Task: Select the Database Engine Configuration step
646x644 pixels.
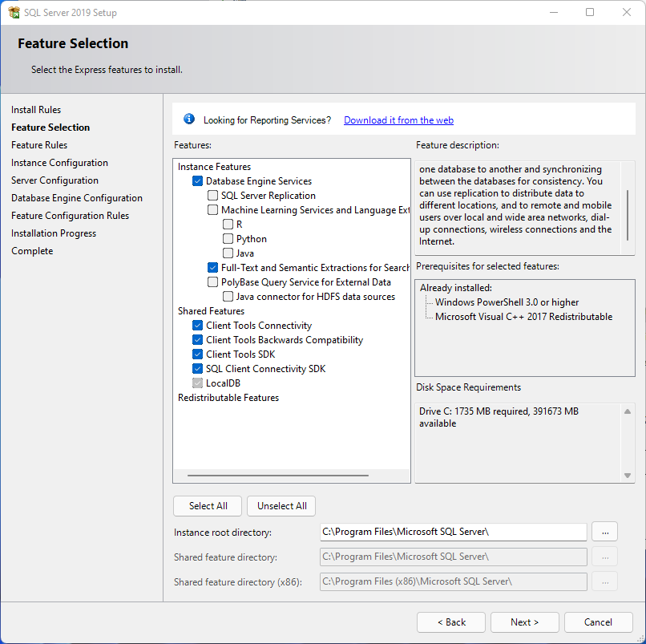Action: 77,198
